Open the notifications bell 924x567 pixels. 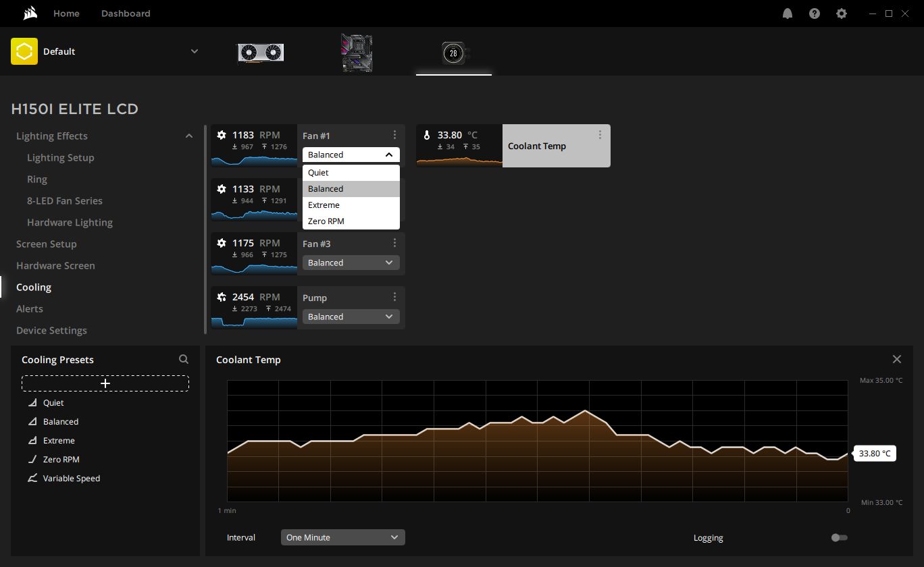coord(788,13)
